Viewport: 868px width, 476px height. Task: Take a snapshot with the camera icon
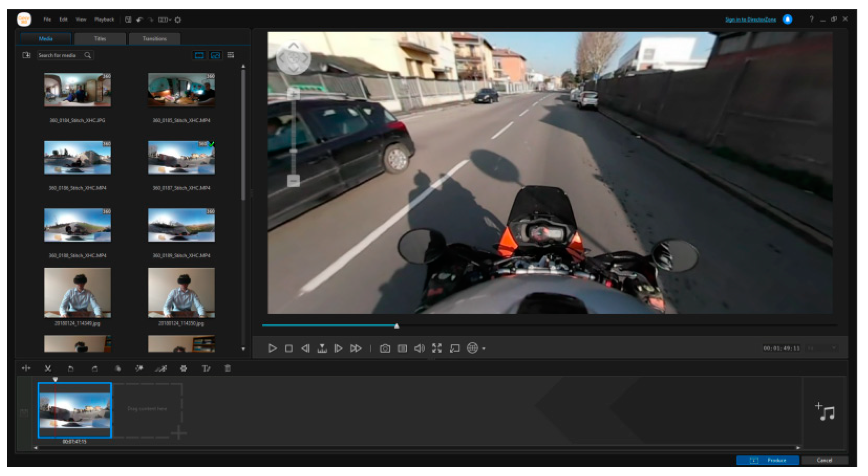point(385,349)
